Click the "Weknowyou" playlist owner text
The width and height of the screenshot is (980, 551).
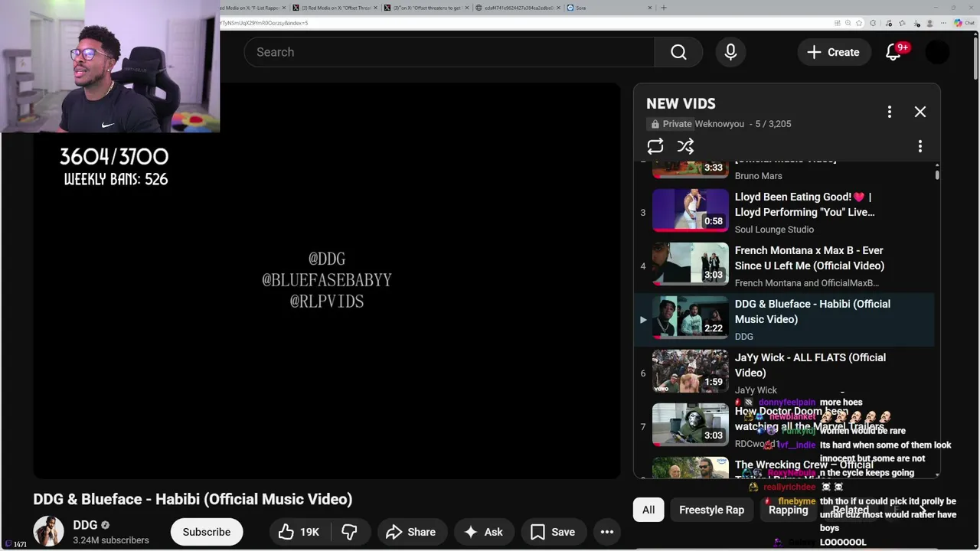click(720, 124)
